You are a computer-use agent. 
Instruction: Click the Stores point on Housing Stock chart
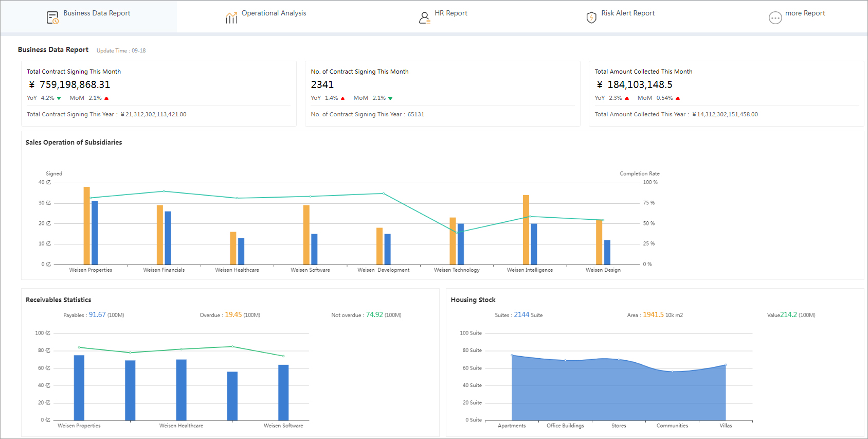pyautogui.click(x=619, y=359)
